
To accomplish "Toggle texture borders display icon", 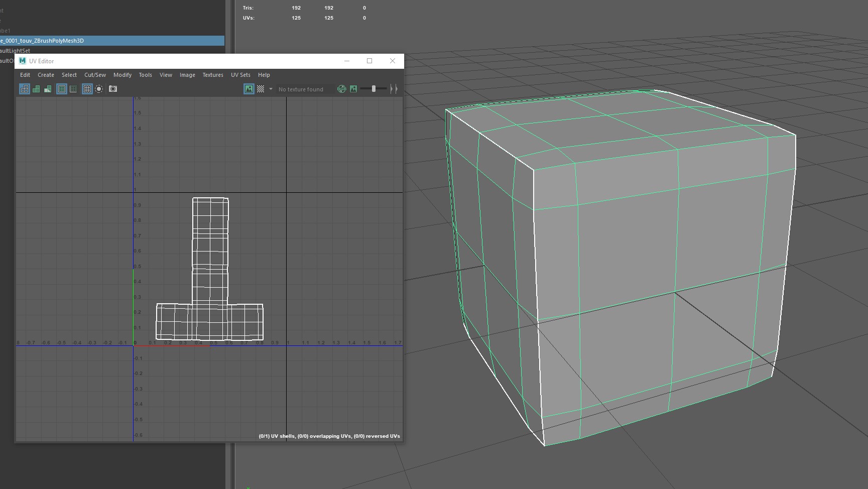I will pos(62,89).
